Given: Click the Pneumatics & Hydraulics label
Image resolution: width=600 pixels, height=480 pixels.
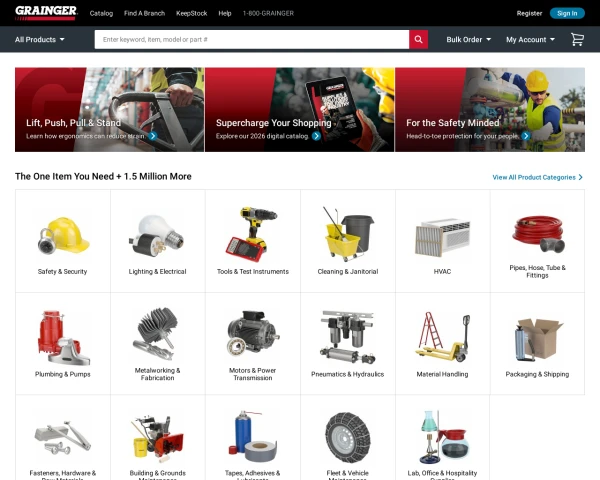Looking at the screenshot, I should tap(347, 374).
